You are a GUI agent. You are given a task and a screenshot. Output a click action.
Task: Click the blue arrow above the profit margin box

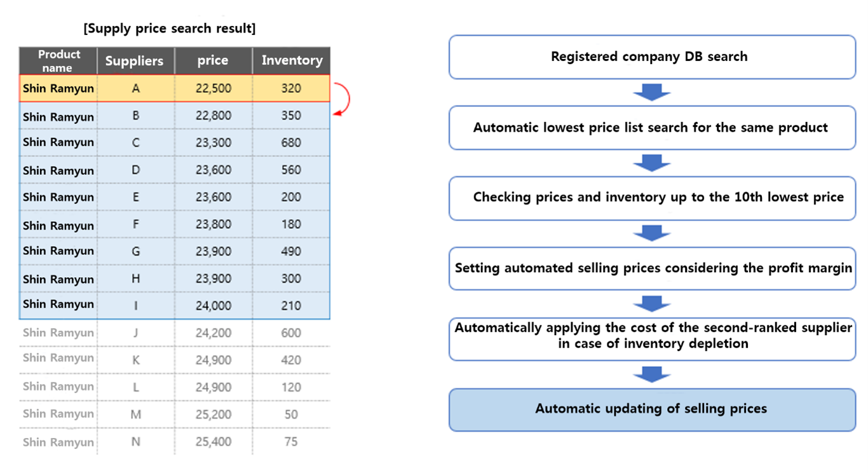click(x=652, y=233)
